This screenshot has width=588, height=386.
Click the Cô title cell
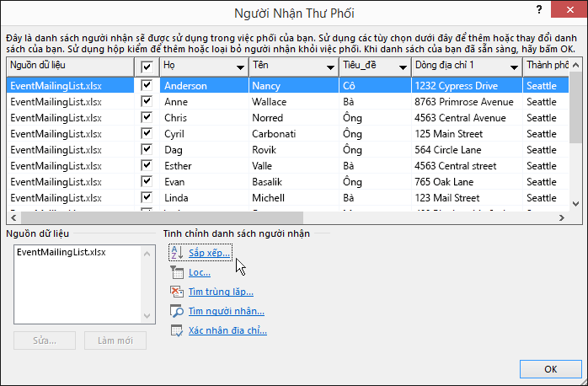(375, 85)
